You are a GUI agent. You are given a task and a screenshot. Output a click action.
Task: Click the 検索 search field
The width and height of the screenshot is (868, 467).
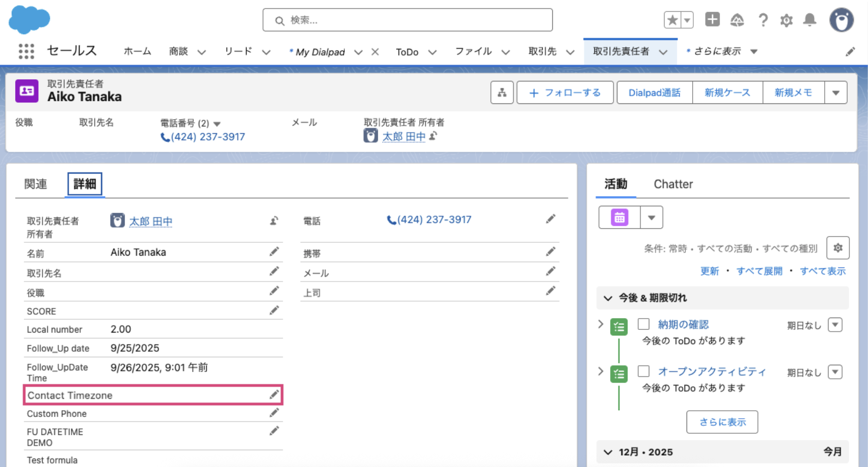[407, 20]
